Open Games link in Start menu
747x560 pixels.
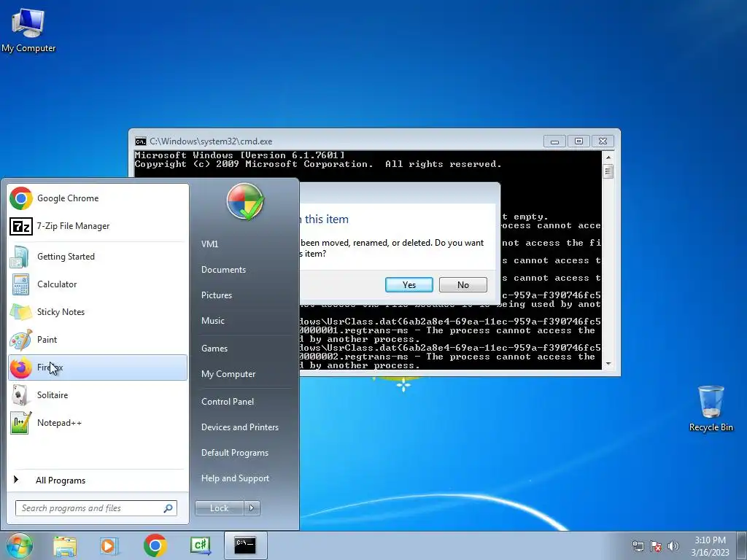[214, 349]
